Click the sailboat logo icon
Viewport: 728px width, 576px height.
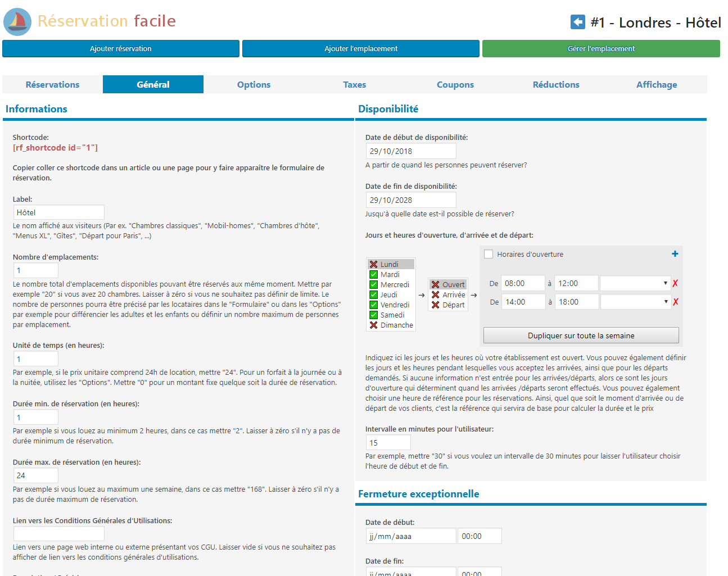(17, 22)
